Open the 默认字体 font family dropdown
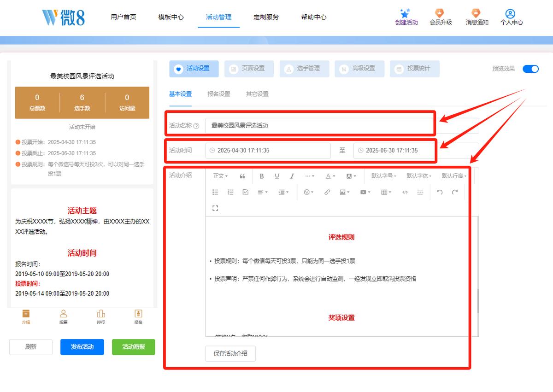Viewport: 553px width, 392px height. pyautogui.click(x=419, y=176)
